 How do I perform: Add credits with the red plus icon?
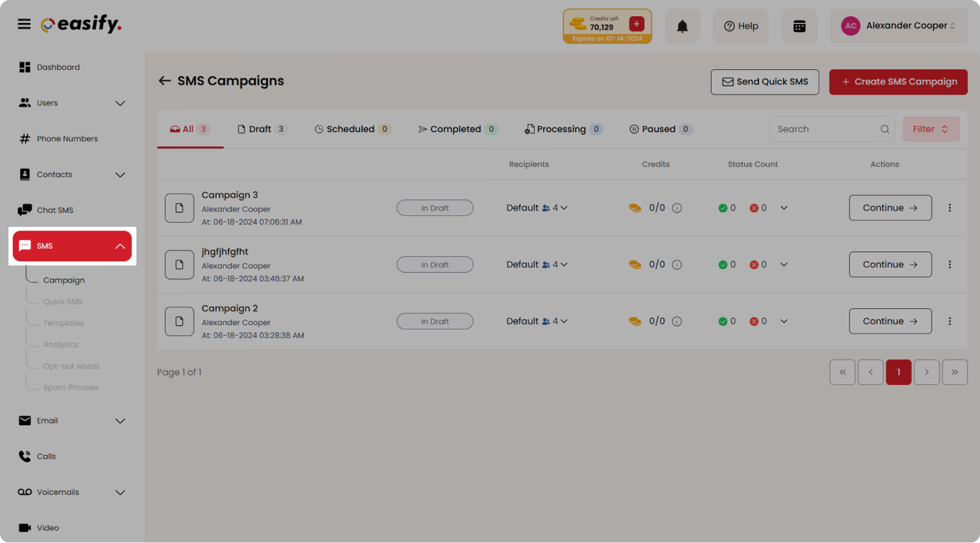tap(636, 24)
